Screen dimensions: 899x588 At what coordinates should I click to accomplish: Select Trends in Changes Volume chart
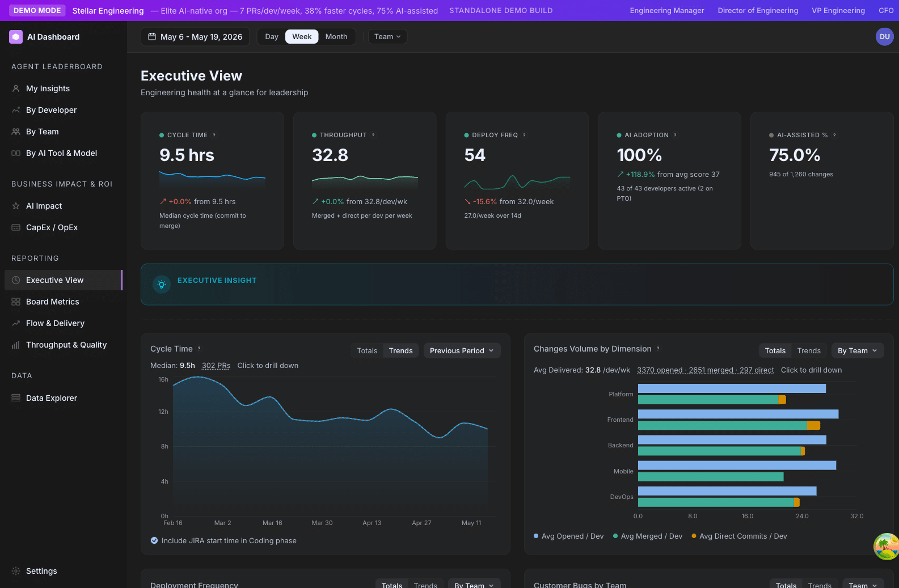coord(809,351)
